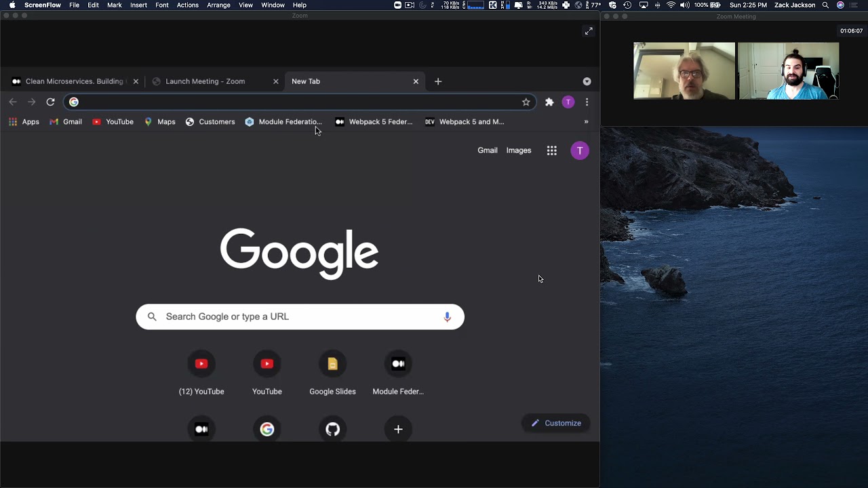Click the Wi-Fi status icon
The image size is (868, 488).
point(671,5)
